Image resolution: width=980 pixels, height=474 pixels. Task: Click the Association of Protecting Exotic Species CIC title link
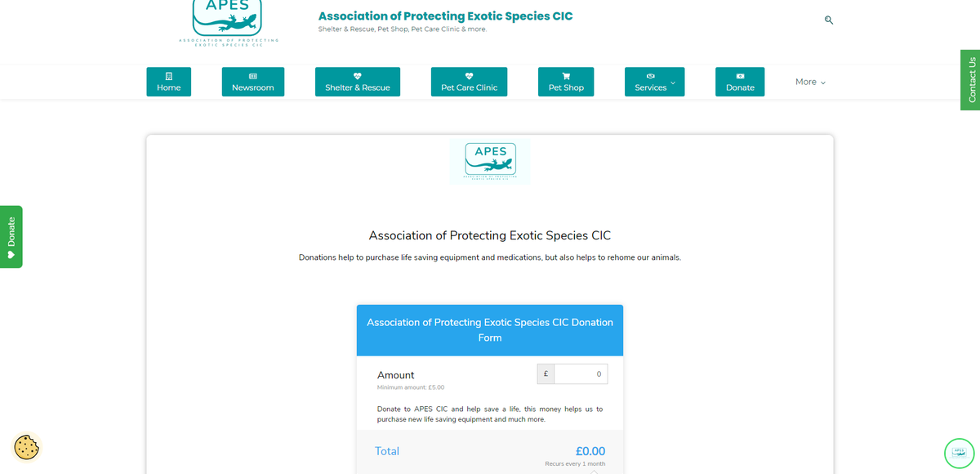click(x=446, y=16)
